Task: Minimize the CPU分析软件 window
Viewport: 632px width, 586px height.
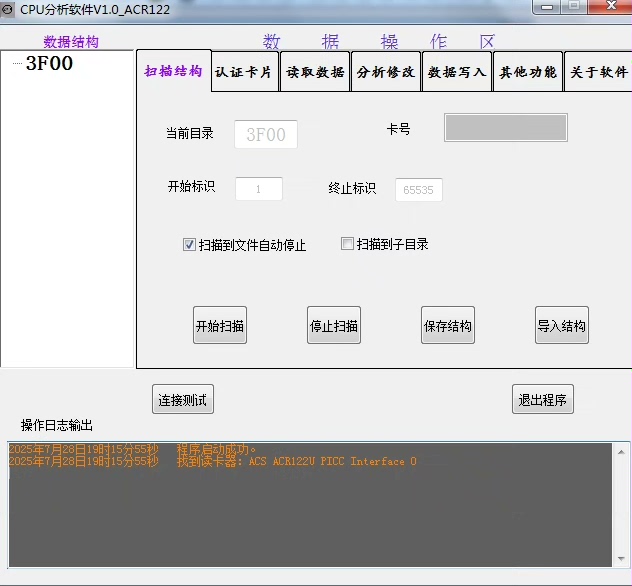Action: 547,7
